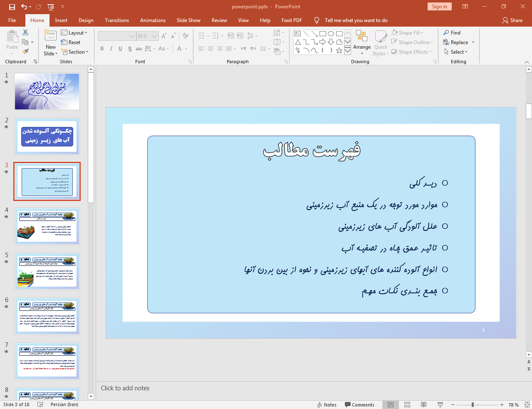
Task: Click Find in the Editing group
Action: click(452, 32)
